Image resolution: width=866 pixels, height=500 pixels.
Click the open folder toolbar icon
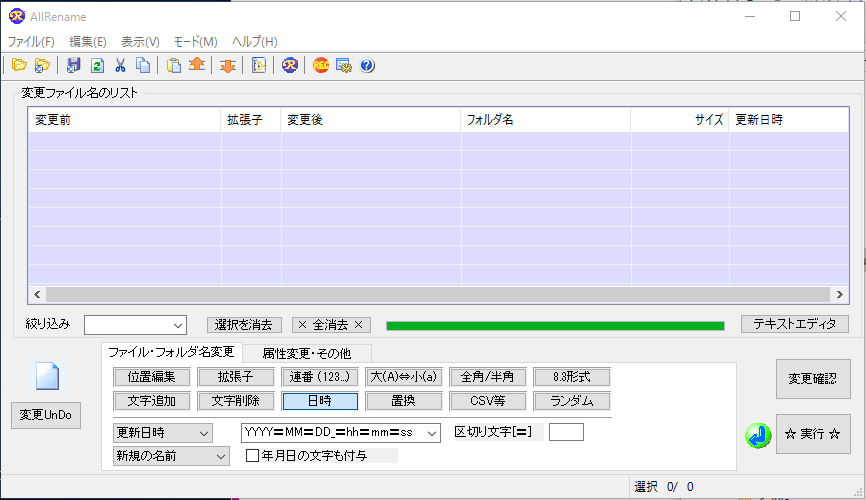pos(19,65)
